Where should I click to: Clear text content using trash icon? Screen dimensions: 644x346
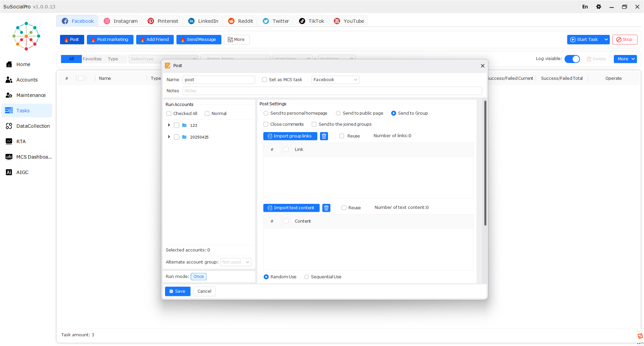pos(326,208)
